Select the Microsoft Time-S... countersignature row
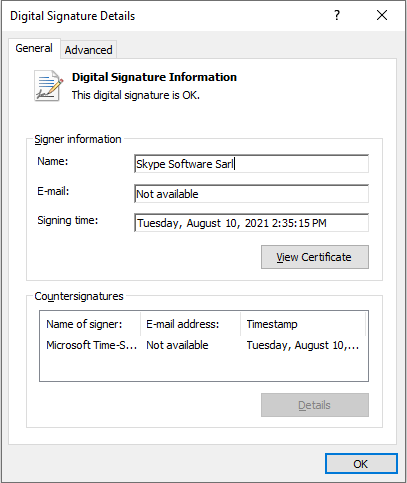The image size is (407, 483). [204, 345]
